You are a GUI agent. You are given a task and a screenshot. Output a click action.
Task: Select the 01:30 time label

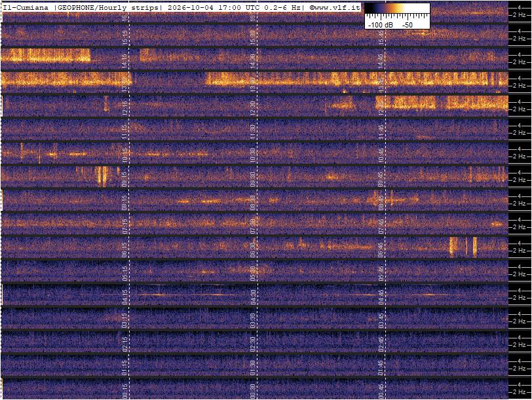point(252,368)
